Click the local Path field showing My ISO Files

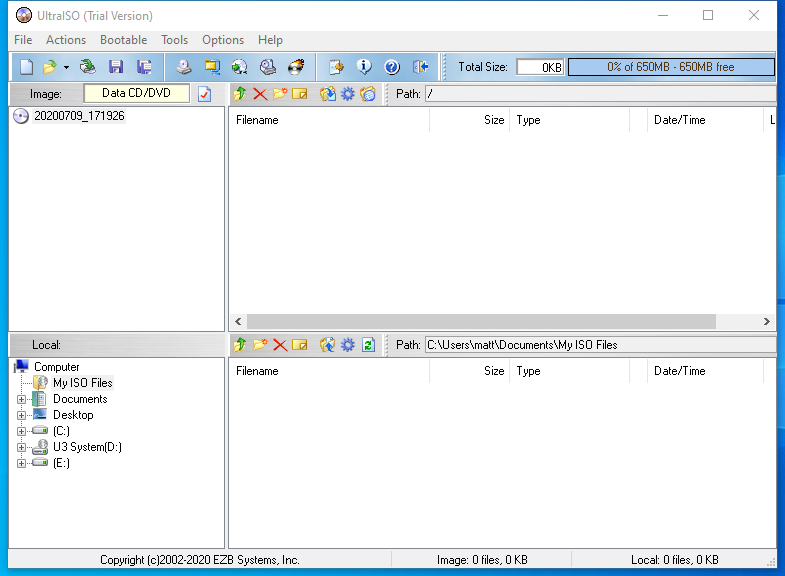(600, 345)
